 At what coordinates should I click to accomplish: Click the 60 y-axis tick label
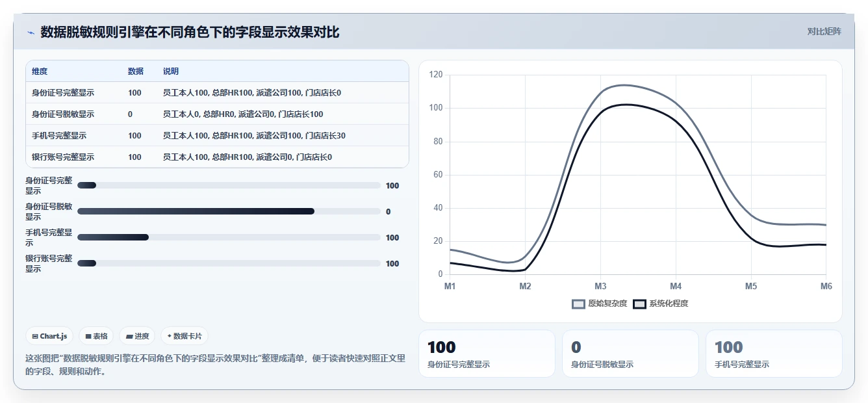[438, 174]
